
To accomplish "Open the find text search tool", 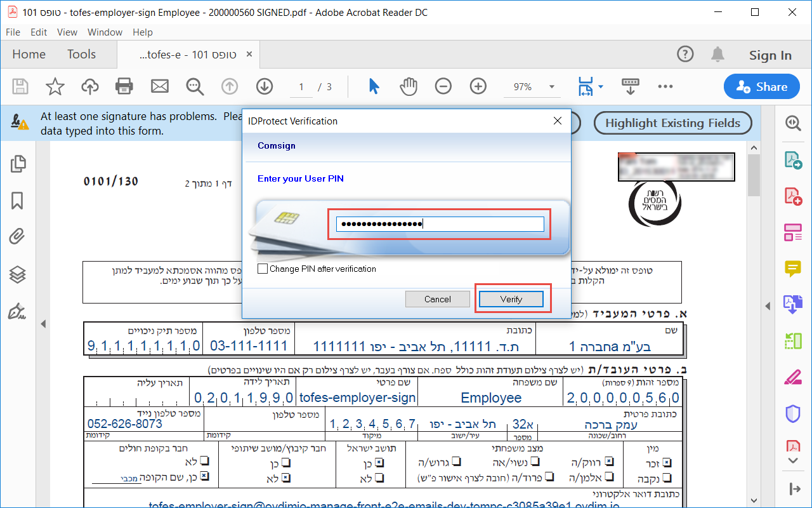I will tap(194, 87).
